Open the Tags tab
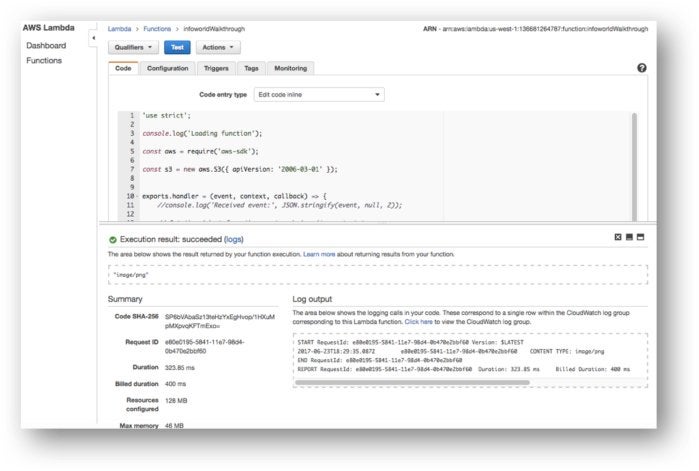Viewport: 699px width, 471px height. [x=251, y=68]
